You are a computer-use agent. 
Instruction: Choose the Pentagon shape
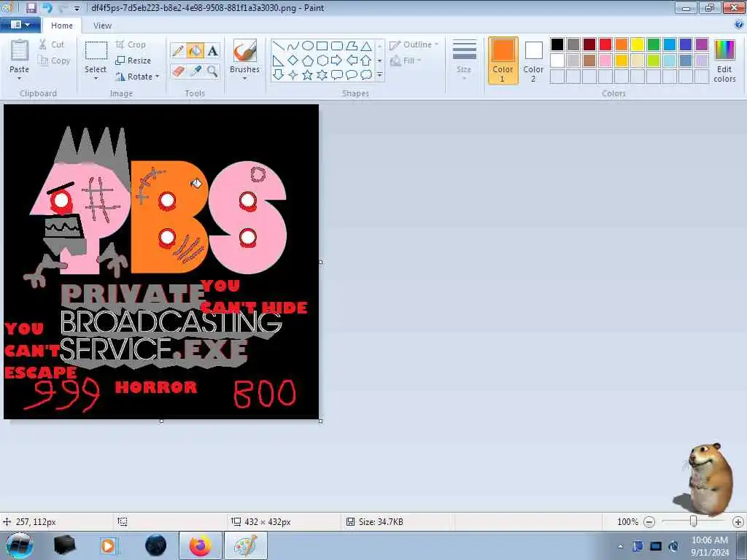(x=308, y=61)
